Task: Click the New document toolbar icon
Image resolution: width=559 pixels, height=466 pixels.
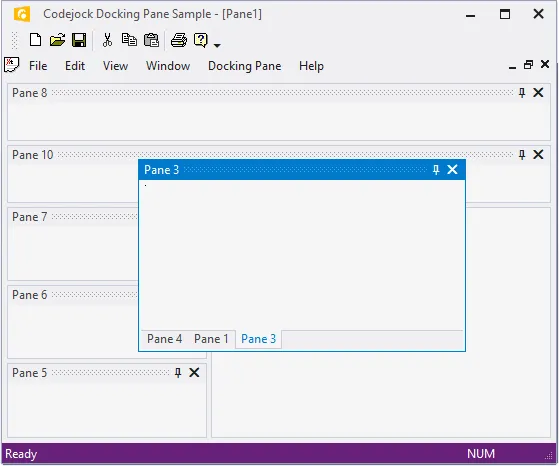Action: [x=35, y=40]
